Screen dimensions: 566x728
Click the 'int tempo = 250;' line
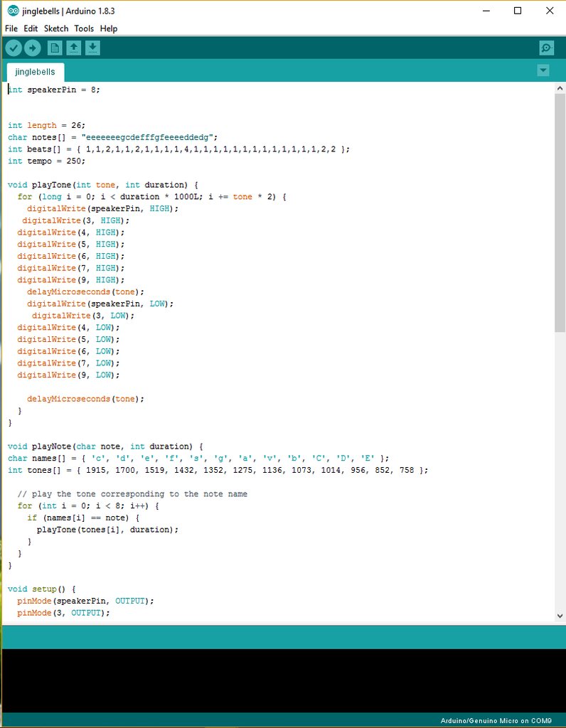coord(47,161)
